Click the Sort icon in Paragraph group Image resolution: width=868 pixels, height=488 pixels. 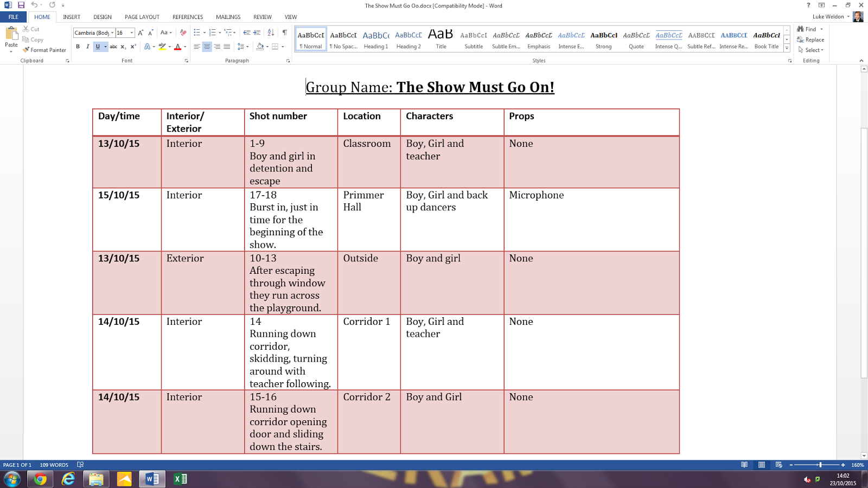(270, 33)
